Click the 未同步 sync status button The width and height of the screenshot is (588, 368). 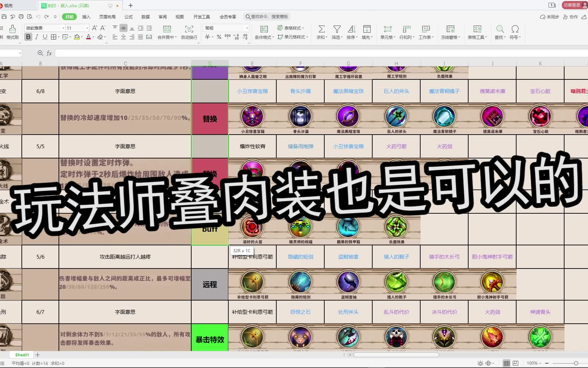(549, 17)
